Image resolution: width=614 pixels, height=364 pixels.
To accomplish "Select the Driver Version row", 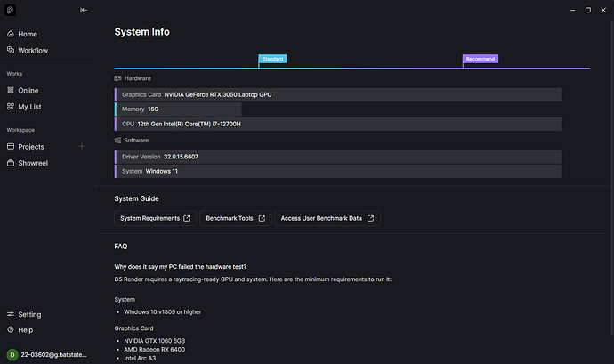I will tap(338, 157).
